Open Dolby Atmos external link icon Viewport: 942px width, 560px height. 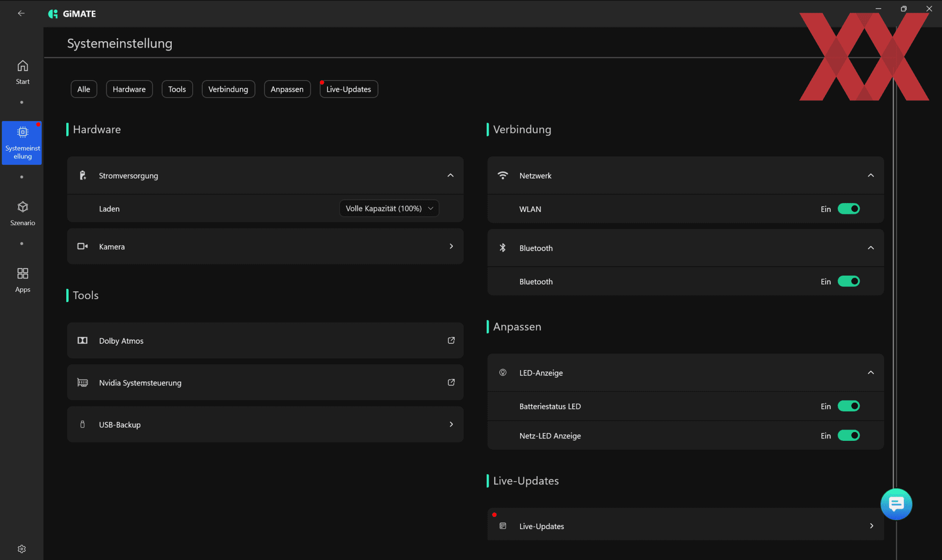451,340
